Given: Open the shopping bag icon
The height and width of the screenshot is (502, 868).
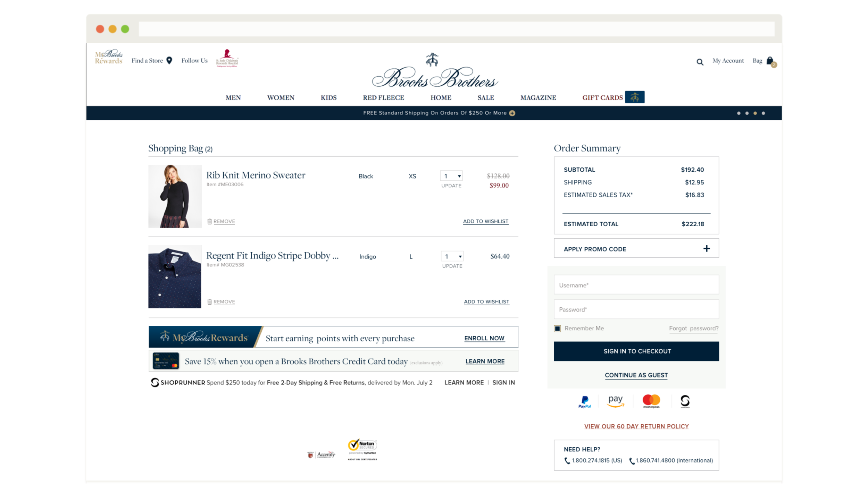Looking at the screenshot, I should coord(770,61).
